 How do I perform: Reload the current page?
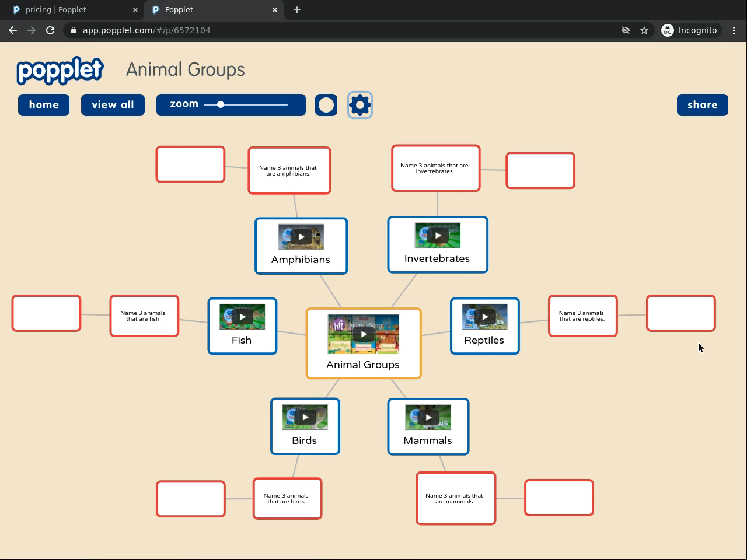point(50,30)
